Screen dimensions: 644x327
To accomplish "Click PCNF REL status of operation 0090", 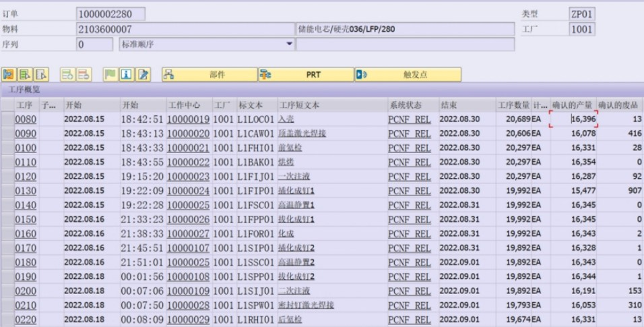I will pos(409,133).
